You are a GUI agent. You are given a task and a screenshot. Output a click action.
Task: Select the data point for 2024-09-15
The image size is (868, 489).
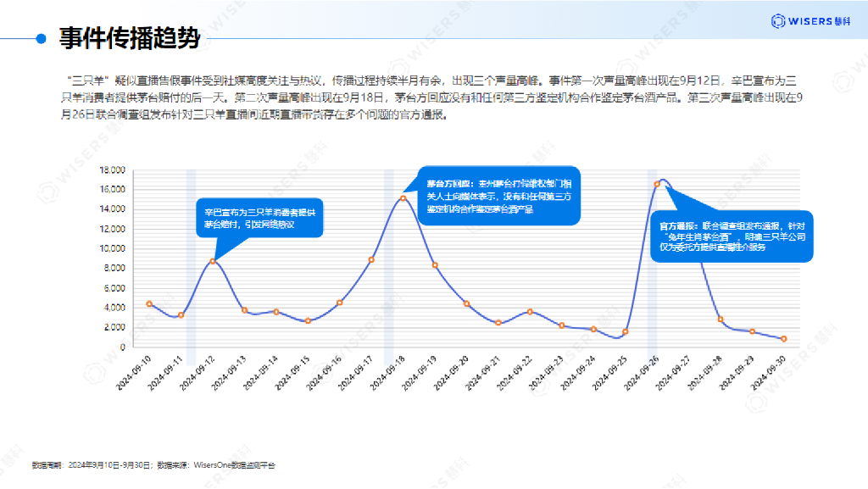(x=309, y=321)
